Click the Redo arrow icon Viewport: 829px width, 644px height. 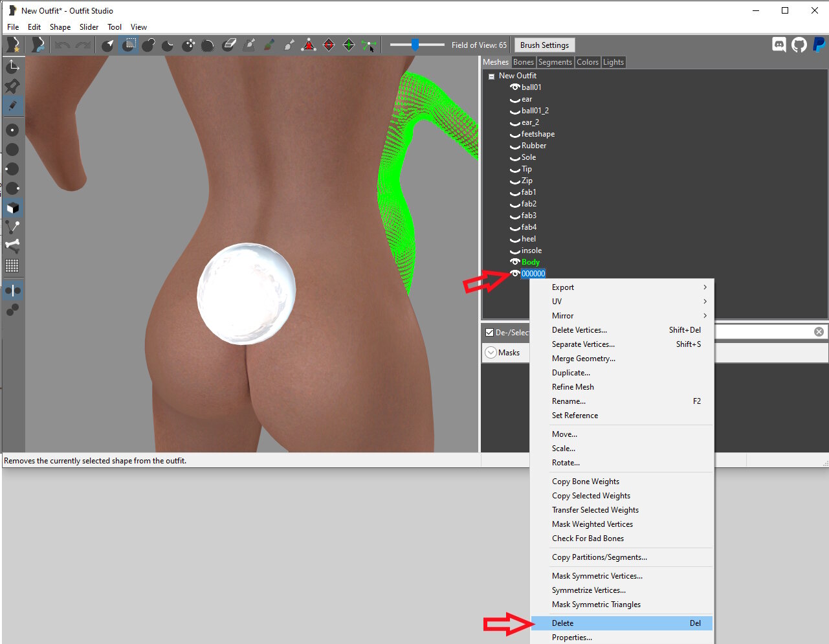(x=83, y=45)
